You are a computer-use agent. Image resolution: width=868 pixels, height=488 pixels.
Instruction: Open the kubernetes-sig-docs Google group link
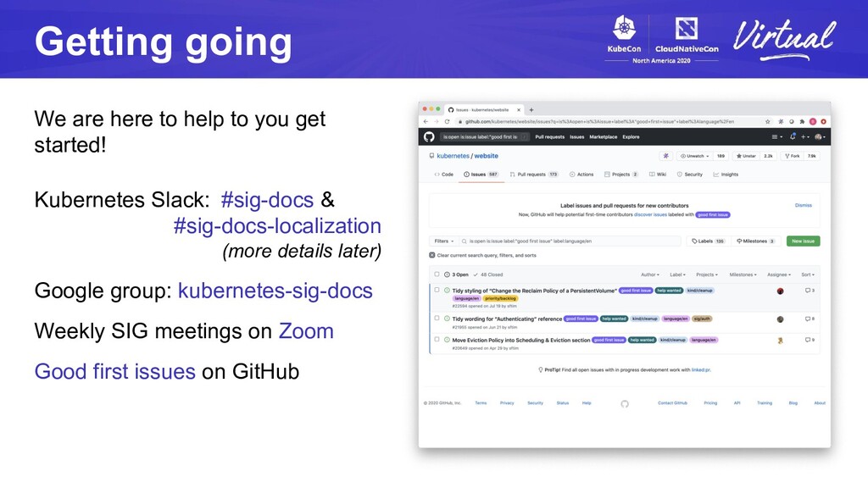tap(275, 291)
